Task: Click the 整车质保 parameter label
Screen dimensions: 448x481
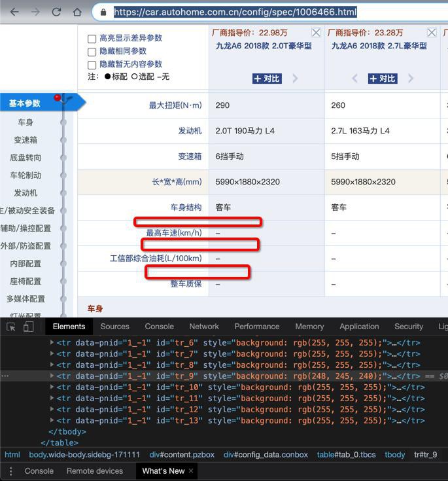Action: coord(186,284)
